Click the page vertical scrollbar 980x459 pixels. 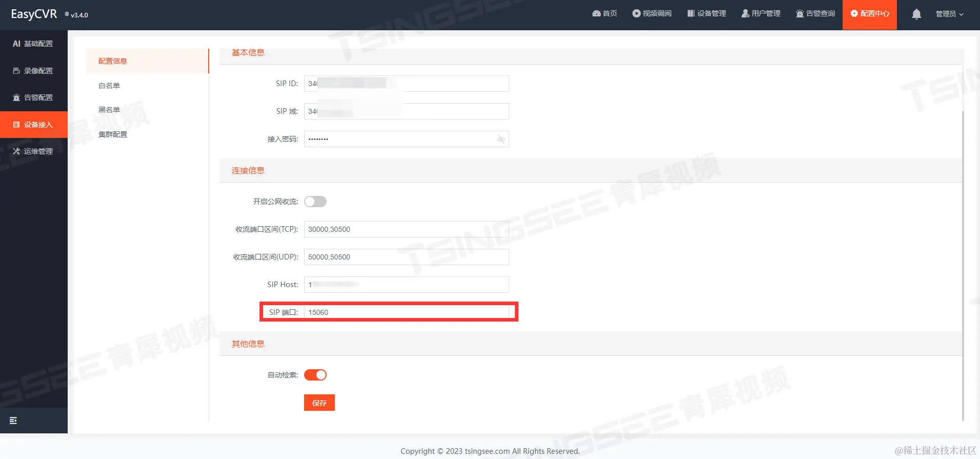pyautogui.click(x=964, y=266)
